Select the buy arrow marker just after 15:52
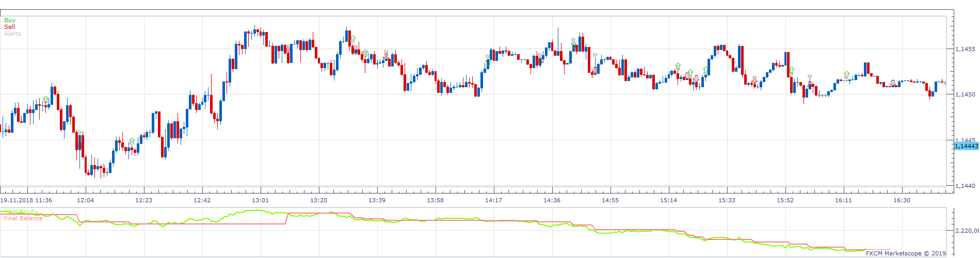Screen dimensions: 980x258 point(792,70)
